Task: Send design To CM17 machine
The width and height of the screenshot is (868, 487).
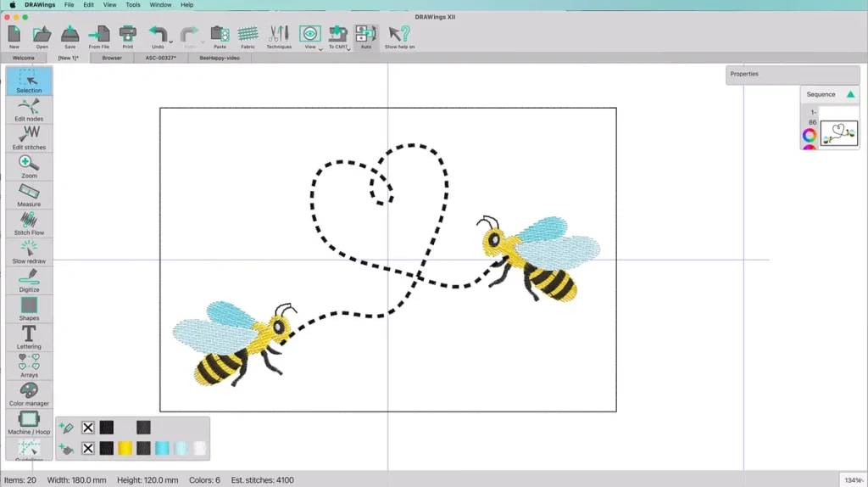Action: [x=337, y=37]
